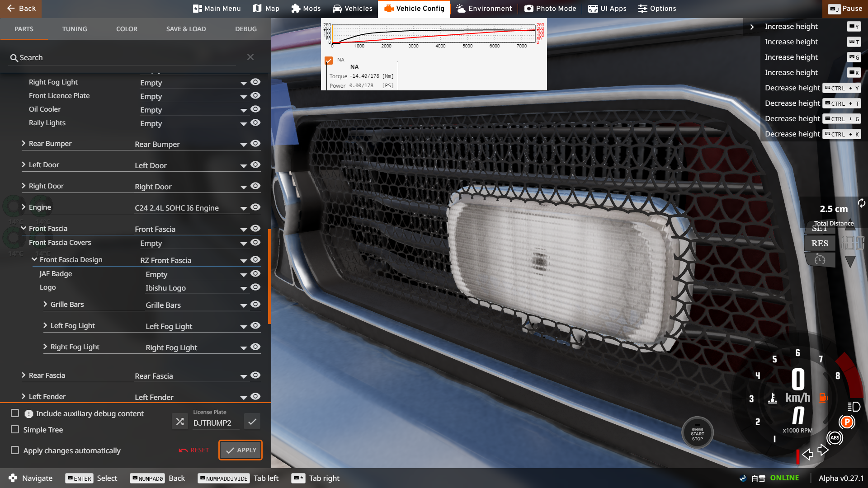The height and width of the screenshot is (488, 868).
Task: Enable Simple Tree checkbox
Action: [15, 430]
